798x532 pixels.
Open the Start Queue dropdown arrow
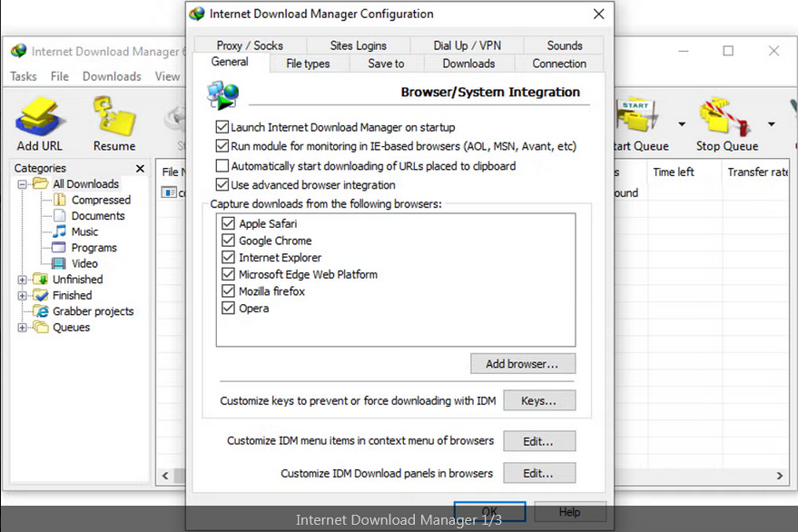coord(682,123)
